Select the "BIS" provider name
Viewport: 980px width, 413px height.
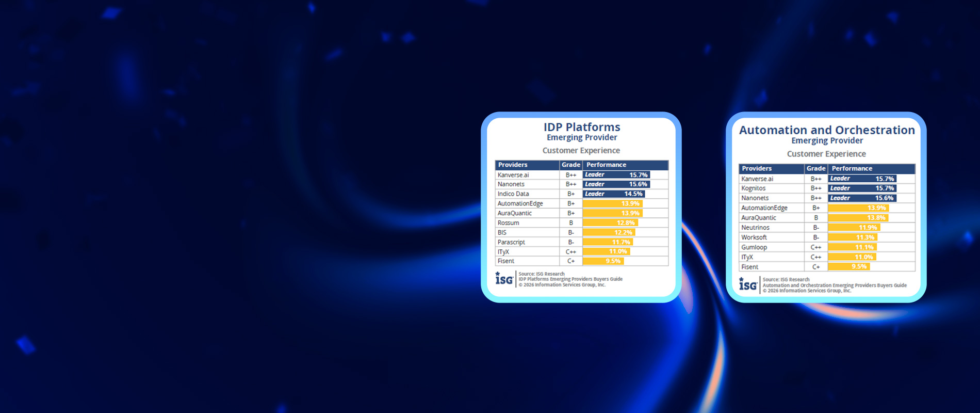pyautogui.click(x=502, y=233)
